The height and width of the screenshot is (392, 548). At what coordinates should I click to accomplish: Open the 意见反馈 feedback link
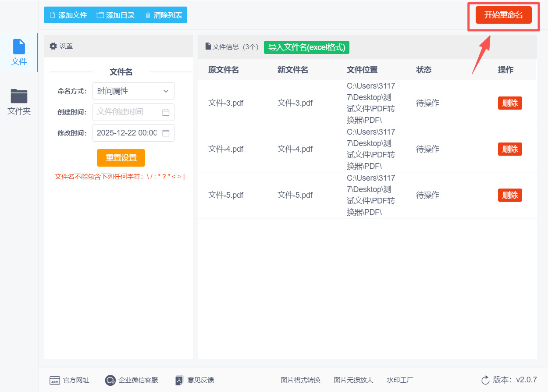pos(201,380)
